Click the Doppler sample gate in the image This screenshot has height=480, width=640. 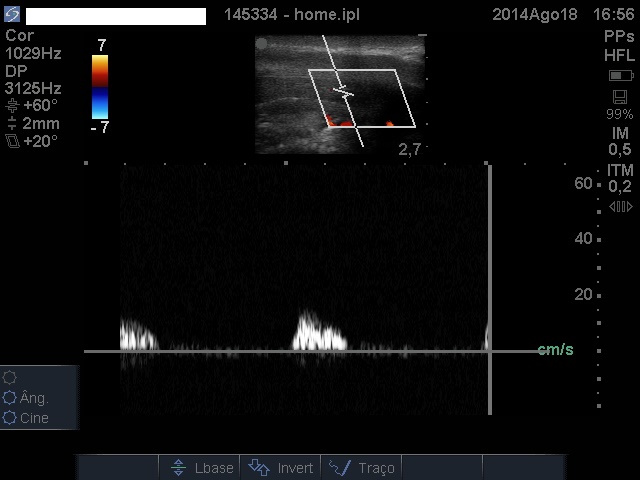[343, 92]
